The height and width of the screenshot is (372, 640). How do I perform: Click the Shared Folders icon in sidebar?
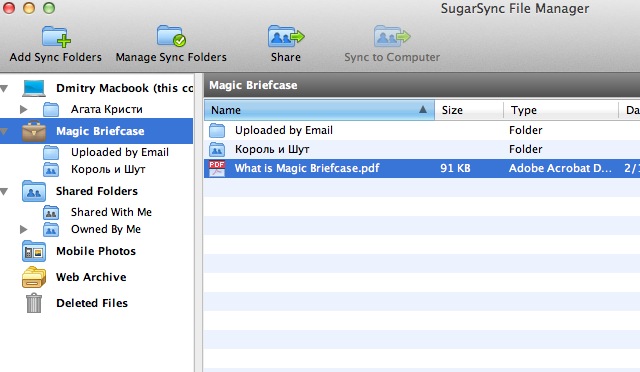point(34,191)
